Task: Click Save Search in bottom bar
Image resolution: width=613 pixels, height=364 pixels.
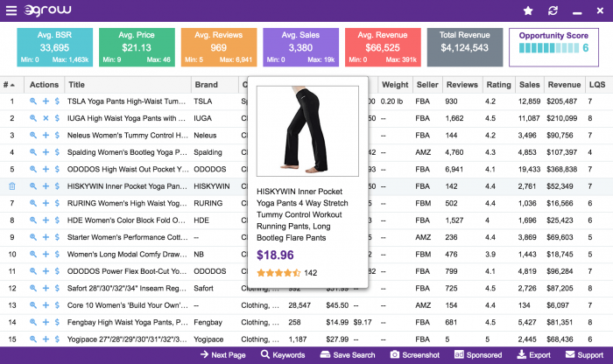Action: (348, 354)
